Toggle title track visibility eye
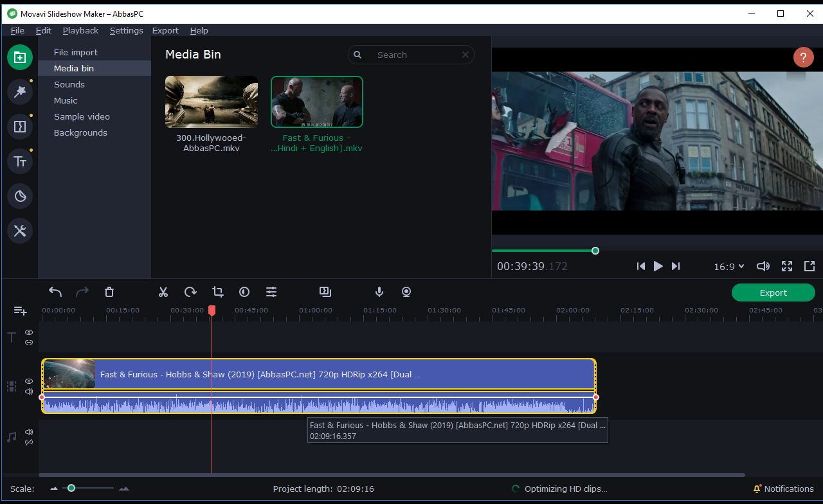Screen dimensions: 823x504 click(x=29, y=332)
